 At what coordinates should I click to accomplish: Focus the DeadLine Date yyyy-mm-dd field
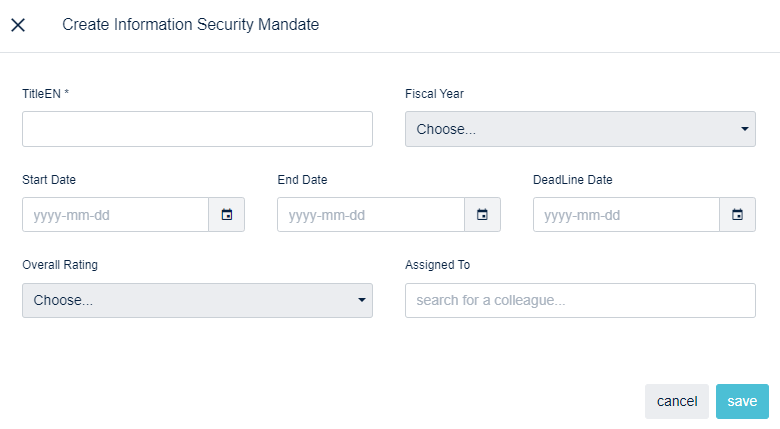626,215
